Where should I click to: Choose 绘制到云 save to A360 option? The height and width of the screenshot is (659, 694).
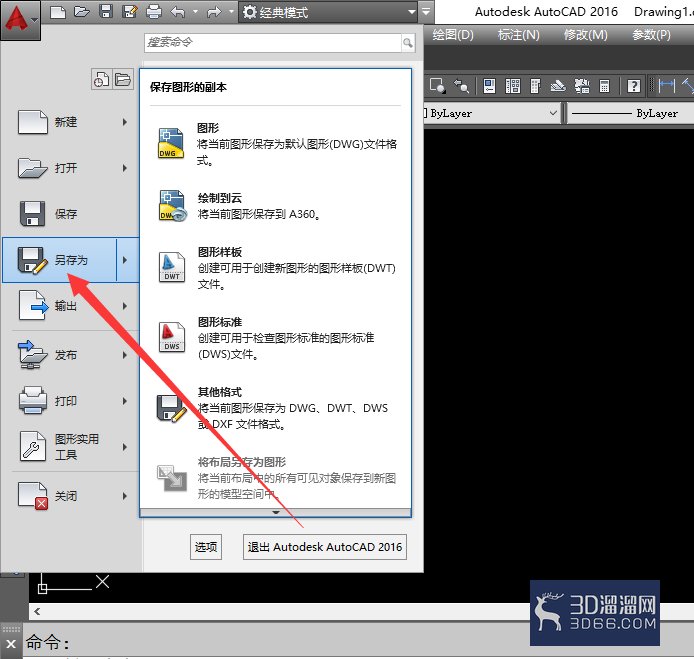(276, 206)
